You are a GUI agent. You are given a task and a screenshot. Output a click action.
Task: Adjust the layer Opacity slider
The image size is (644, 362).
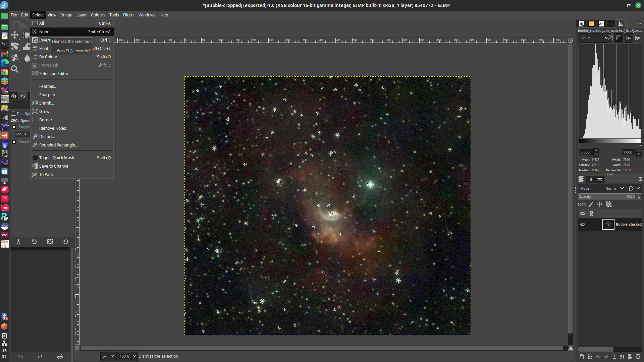point(606,197)
